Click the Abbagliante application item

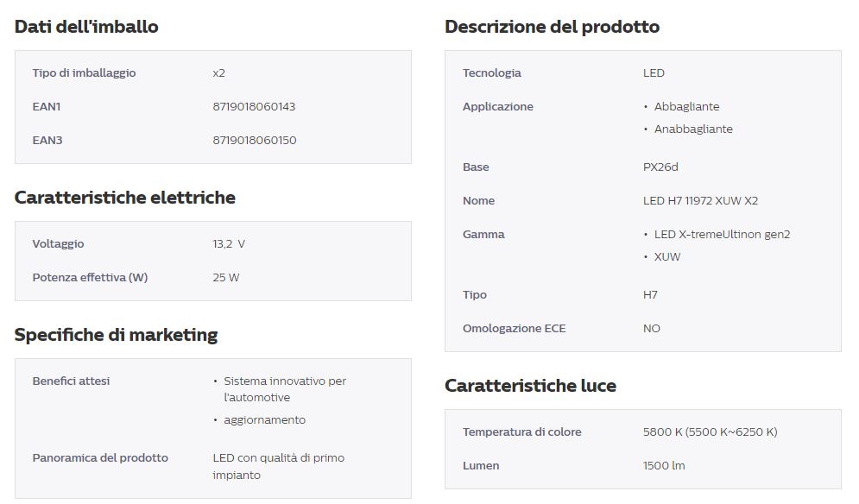point(686,106)
